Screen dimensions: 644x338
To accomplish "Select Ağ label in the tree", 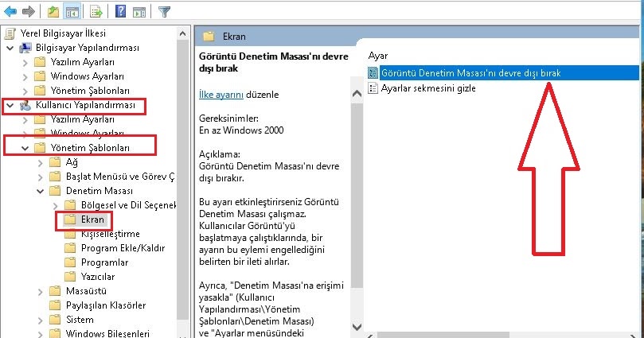I will (x=72, y=162).
